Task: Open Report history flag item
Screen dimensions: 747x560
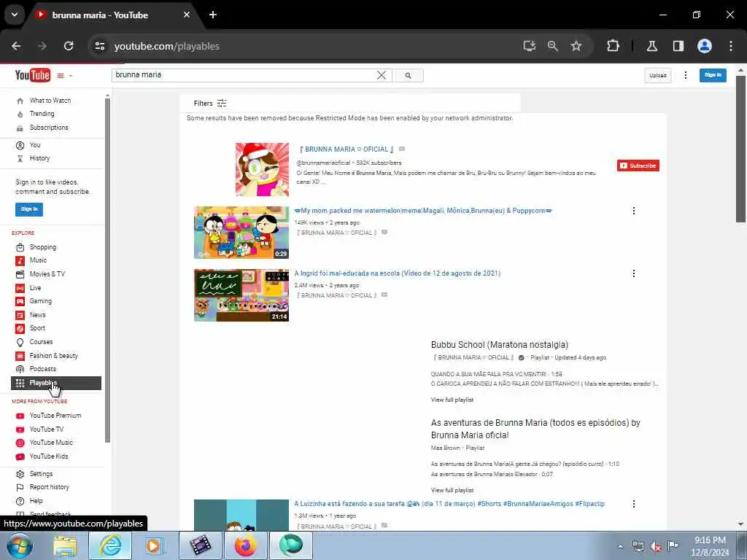Action: click(x=49, y=487)
